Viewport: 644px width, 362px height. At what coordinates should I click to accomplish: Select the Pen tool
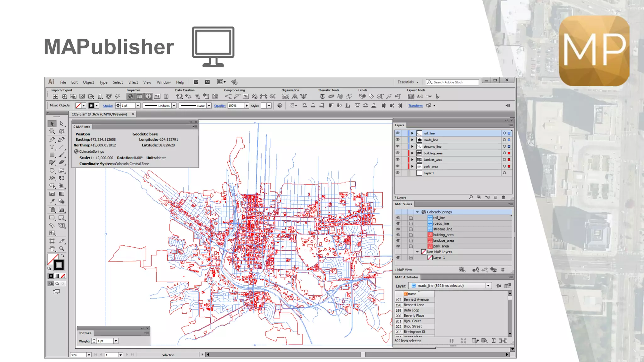[x=52, y=139]
